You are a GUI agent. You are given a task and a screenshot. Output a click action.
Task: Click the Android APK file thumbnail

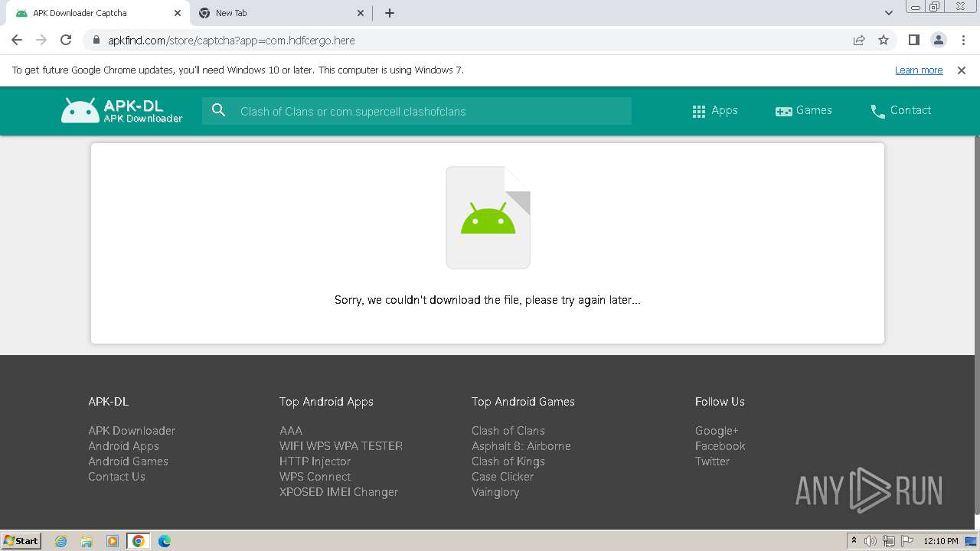point(488,217)
